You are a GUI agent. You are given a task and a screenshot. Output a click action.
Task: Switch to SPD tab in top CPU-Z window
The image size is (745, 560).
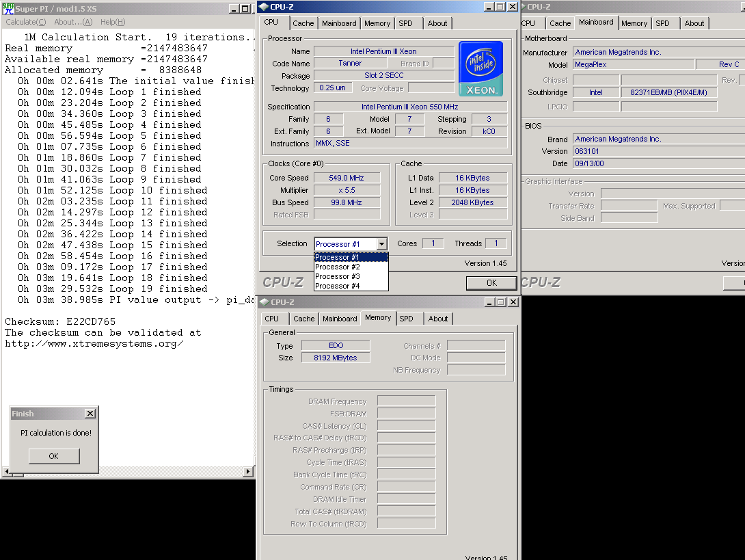[x=405, y=23]
